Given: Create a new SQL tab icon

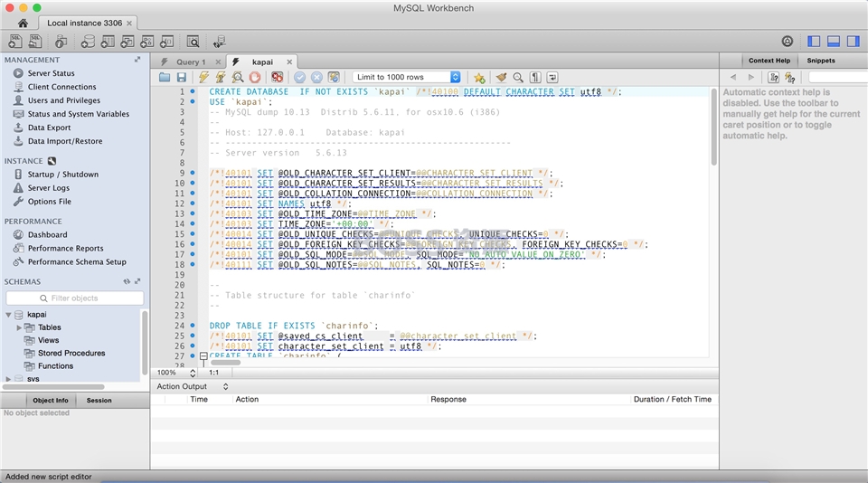Looking at the screenshot, I should pos(15,42).
